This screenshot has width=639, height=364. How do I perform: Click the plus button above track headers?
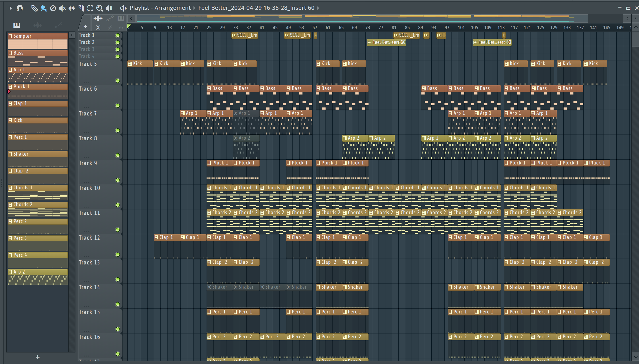tap(85, 27)
